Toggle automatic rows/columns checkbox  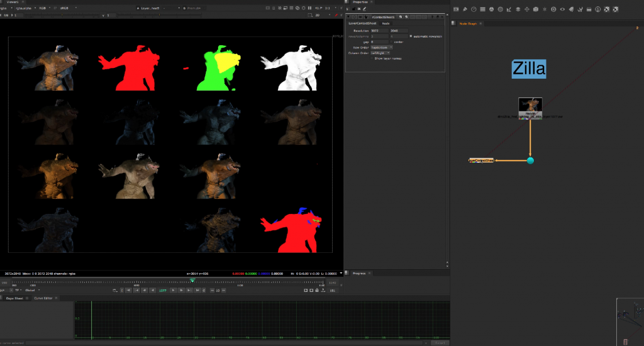[411, 36]
